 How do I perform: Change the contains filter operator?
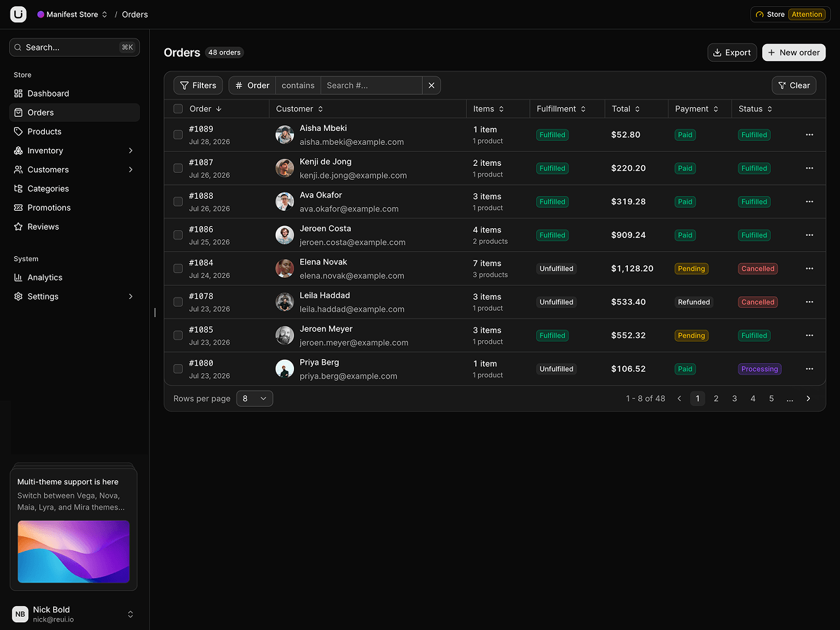click(x=298, y=85)
